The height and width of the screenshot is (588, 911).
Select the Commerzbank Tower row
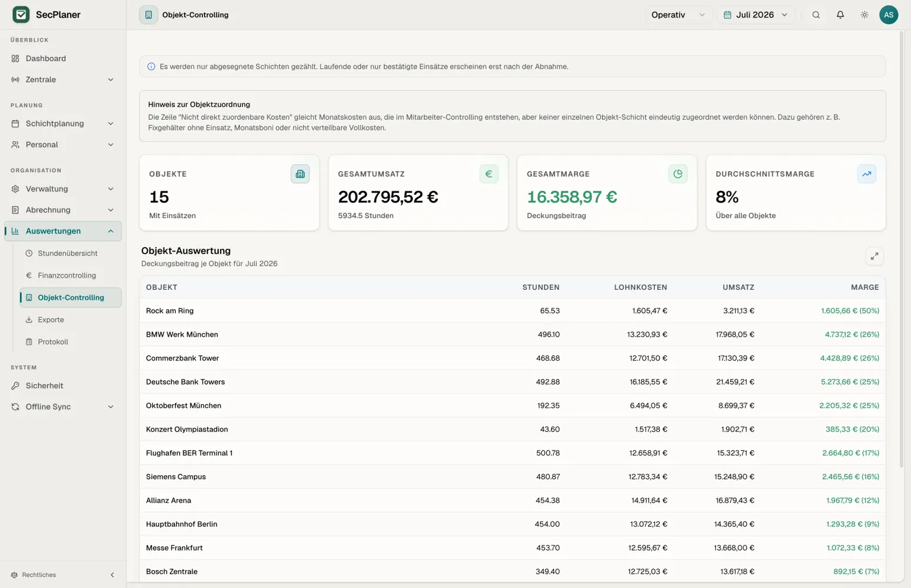coord(512,358)
